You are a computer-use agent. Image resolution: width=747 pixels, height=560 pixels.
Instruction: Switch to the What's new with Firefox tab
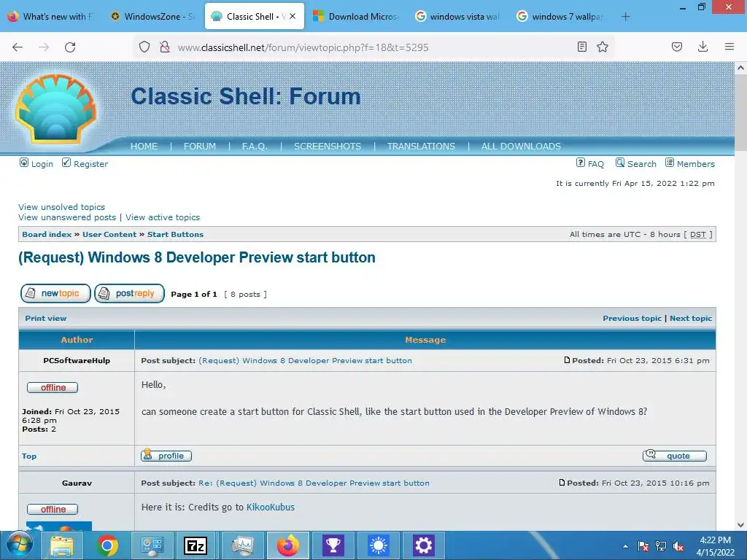pos(52,16)
